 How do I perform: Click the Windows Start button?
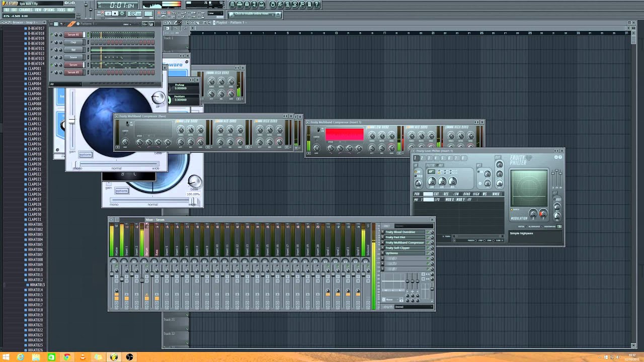(x=5, y=357)
